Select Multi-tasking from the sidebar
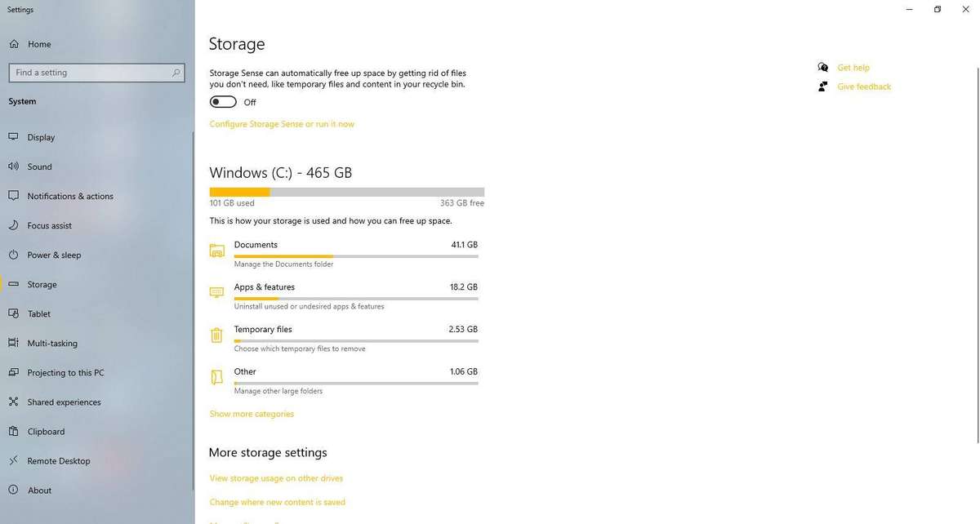 (x=52, y=343)
